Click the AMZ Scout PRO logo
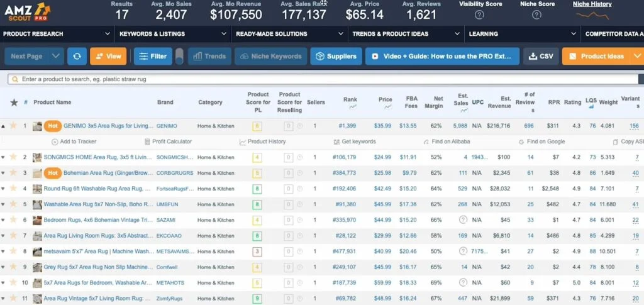This screenshot has width=644, height=305. click(27, 13)
